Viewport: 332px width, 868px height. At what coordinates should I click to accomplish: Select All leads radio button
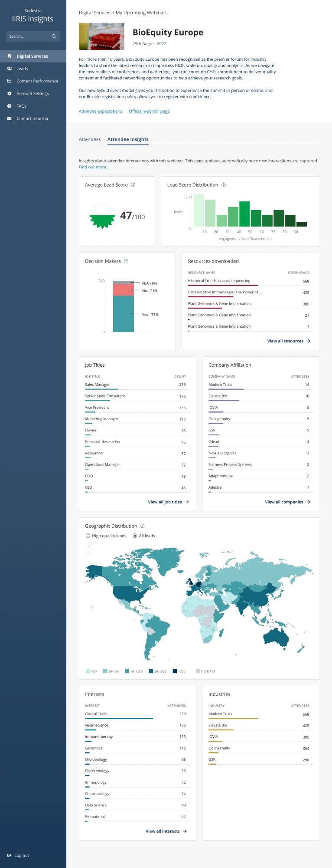[135, 536]
